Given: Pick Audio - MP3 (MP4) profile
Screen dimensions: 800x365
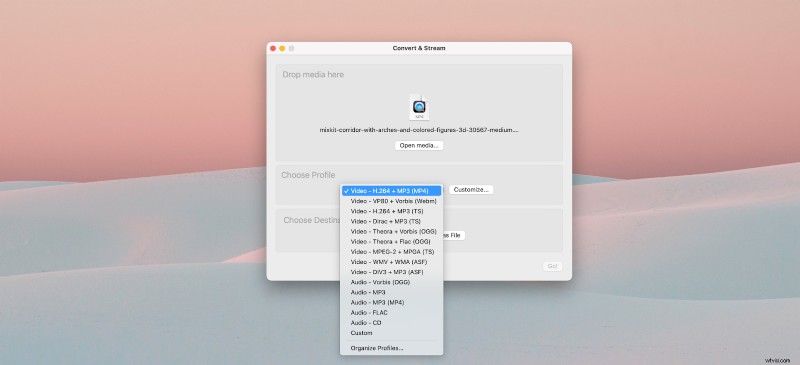Looking at the screenshot, I should [391, 303].
